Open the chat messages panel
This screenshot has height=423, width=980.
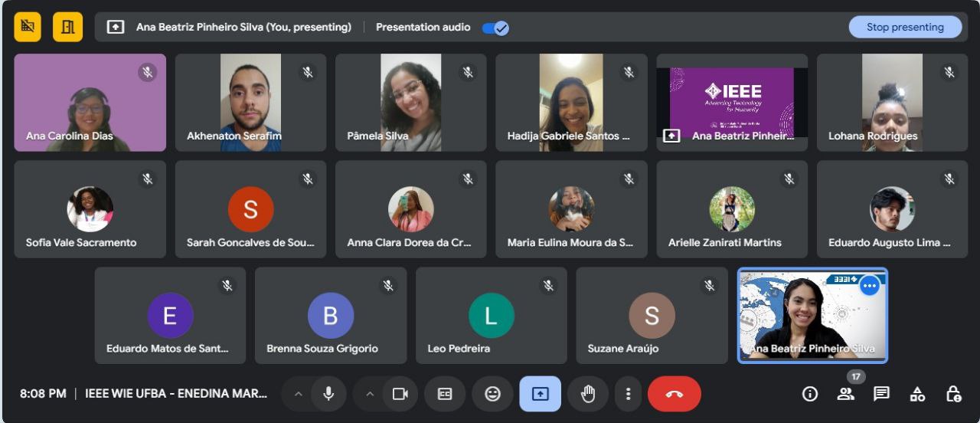pos(881,394)
